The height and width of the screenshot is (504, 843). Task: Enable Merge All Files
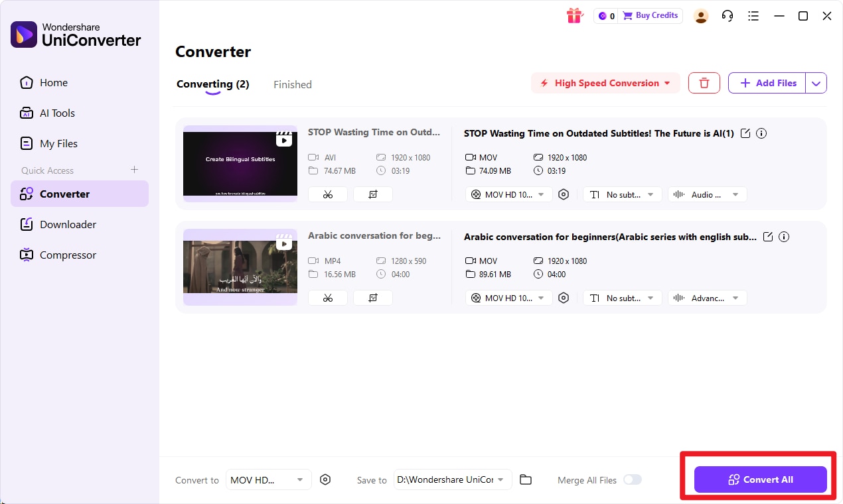click(x=632, y=479)
